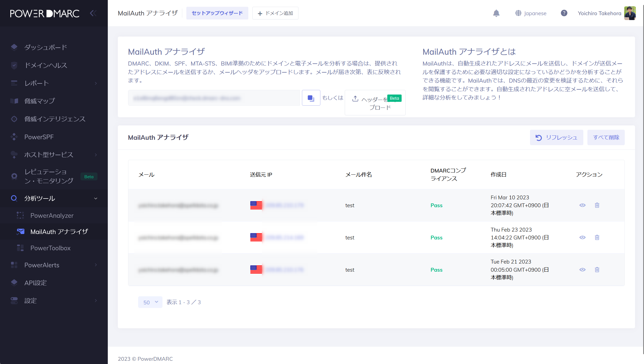Click the globe language icon

point(518,13)
